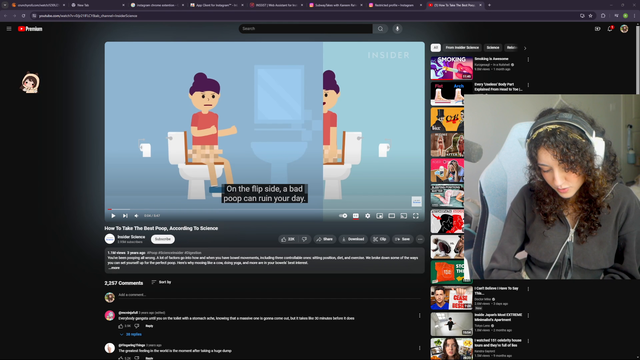Create a Clip of the video
Screen dimensions: 640x360
click(380, 239)
